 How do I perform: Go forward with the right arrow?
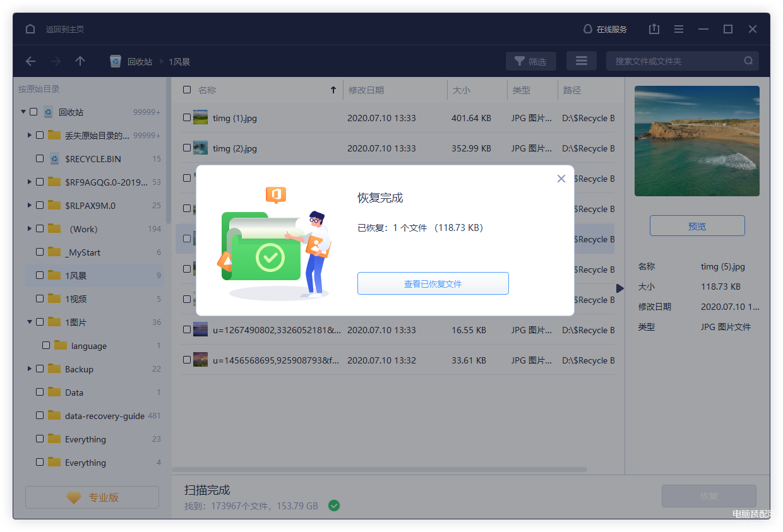click(56, 61)
